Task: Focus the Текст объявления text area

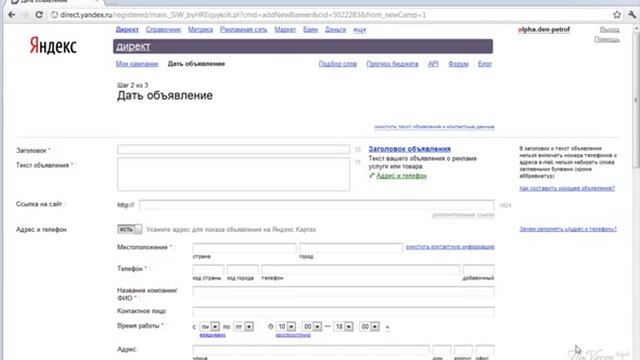Action: pos(233,174)
